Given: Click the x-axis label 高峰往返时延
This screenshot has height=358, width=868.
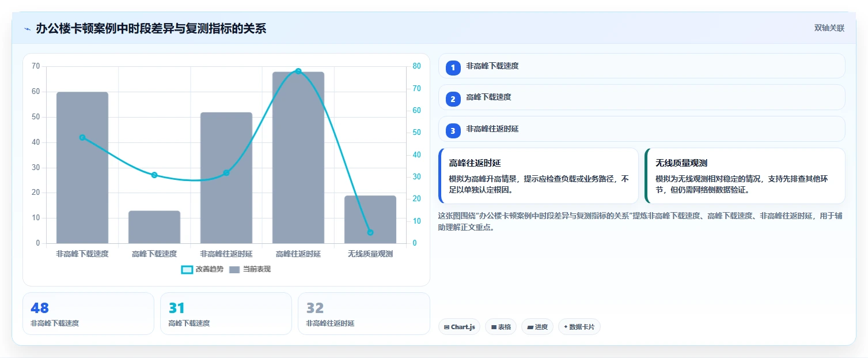Looking at the screenshot, I should pos(298,254).
